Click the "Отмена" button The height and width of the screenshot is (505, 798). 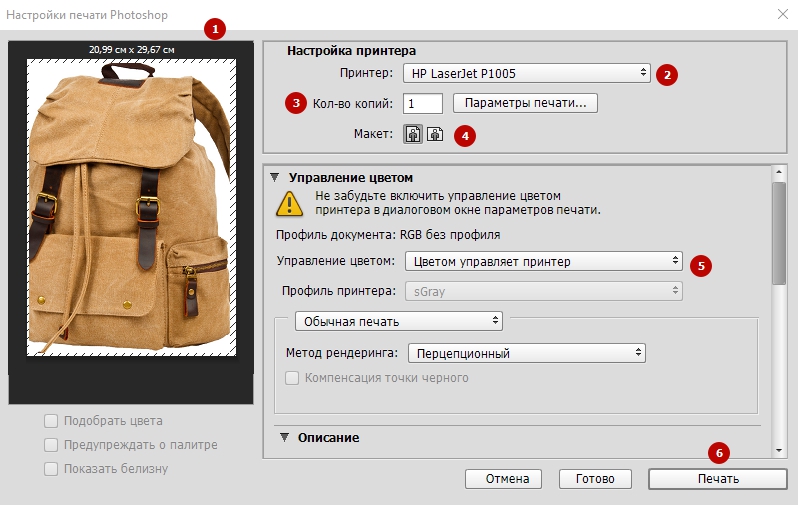503,479
